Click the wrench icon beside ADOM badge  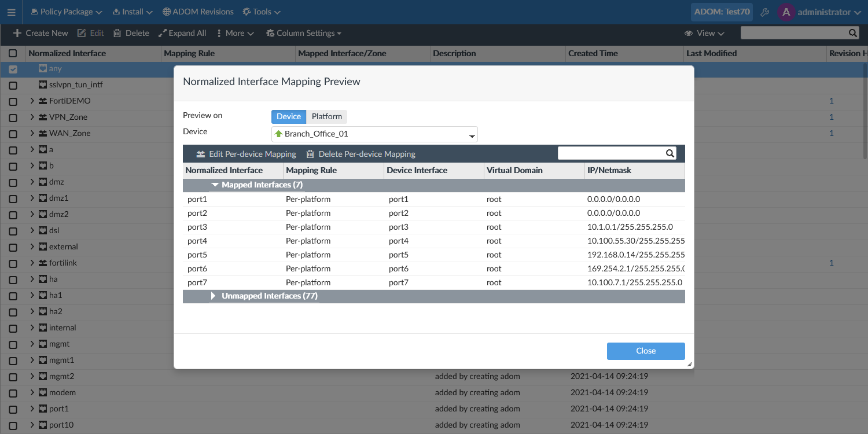coord(765,12)
